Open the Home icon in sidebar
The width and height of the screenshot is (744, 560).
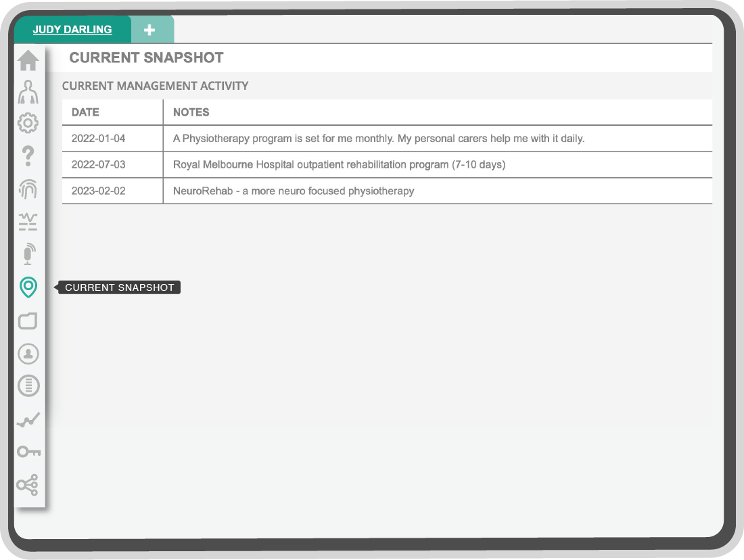point(28,60)
